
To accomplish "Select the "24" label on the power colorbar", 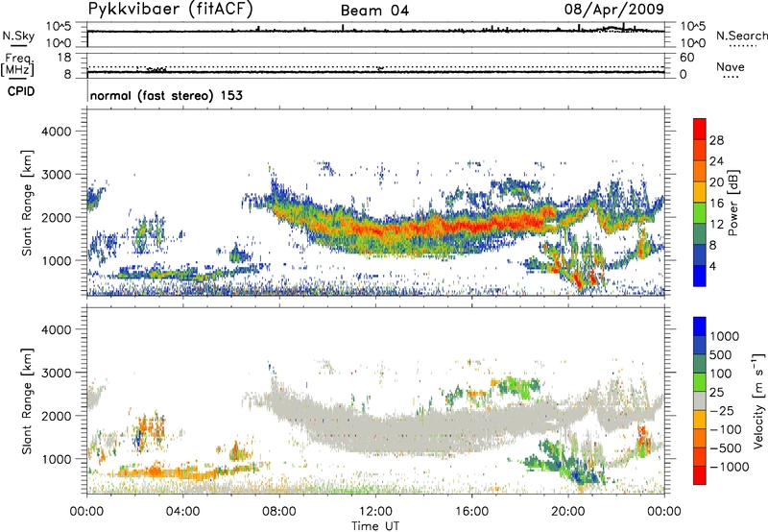I will pyautogui.click(x=716, y=161).
